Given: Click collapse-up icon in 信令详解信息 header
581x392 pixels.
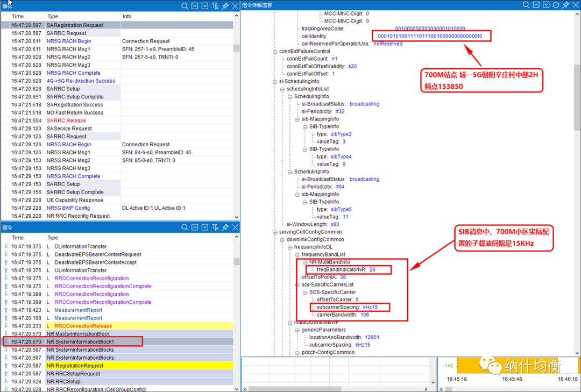Looking at the screenshot, I should pyautogui.click(x=536, y=5).
